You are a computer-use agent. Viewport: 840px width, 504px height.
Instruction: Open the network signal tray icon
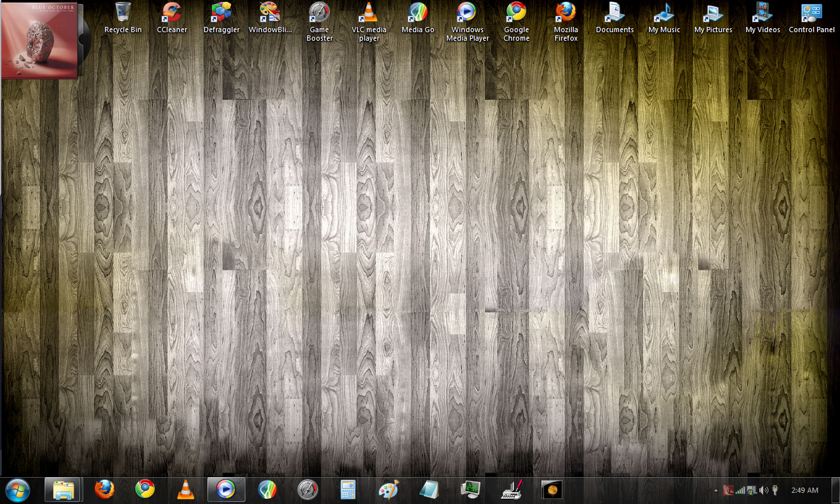click(740, 490)
